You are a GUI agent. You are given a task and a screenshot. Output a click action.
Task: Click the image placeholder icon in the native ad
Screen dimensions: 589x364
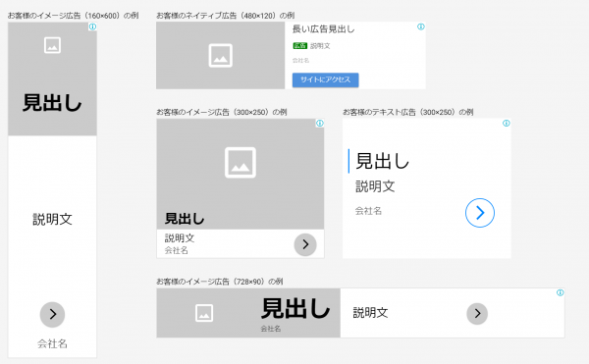[x=221, y=56]
